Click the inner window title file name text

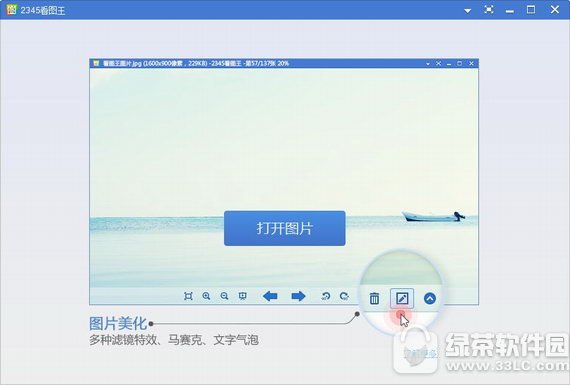click(196, 63)
